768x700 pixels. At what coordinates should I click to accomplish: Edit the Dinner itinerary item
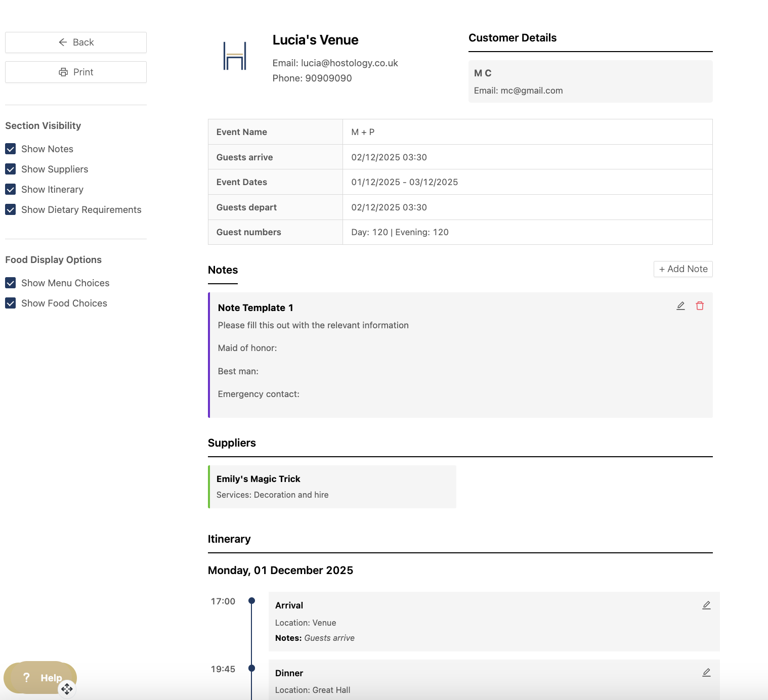click(x=706, y=673)
